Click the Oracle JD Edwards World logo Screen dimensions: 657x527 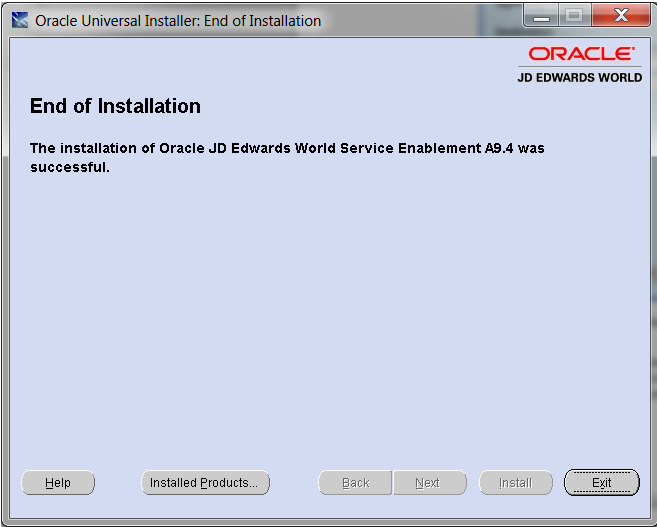point(580,65)
